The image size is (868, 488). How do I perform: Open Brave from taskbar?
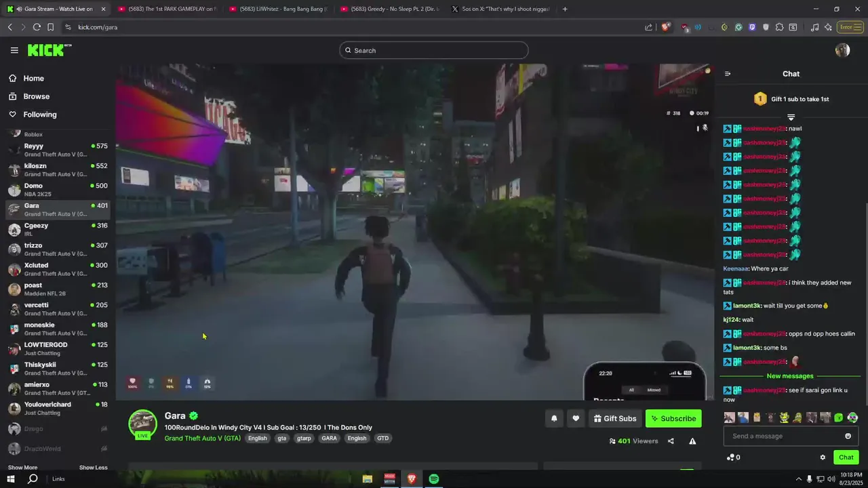coord(412,479)
